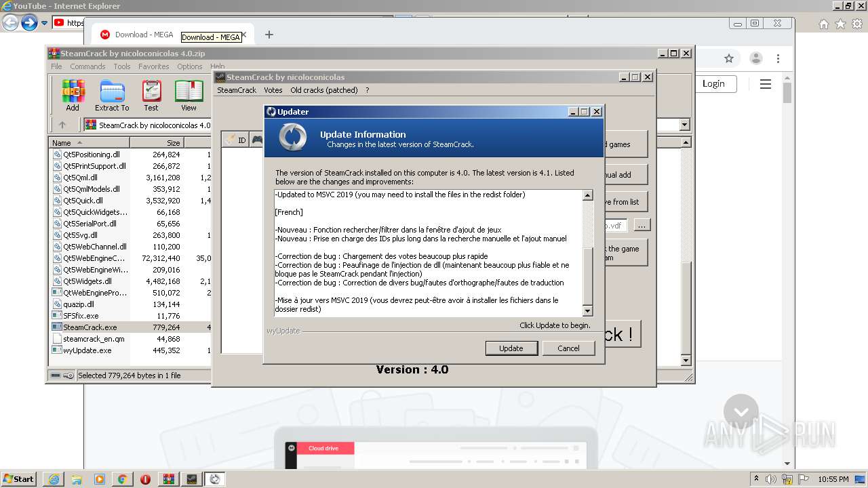Close the Download - MEGA tab
Screen dimensions: 868x488
click(244, 35)
